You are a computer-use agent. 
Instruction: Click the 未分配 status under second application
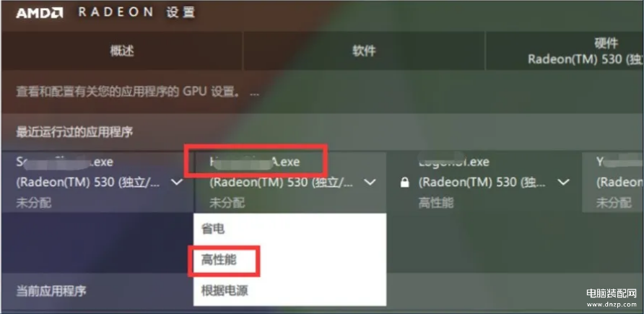click(x=227, y=202)
